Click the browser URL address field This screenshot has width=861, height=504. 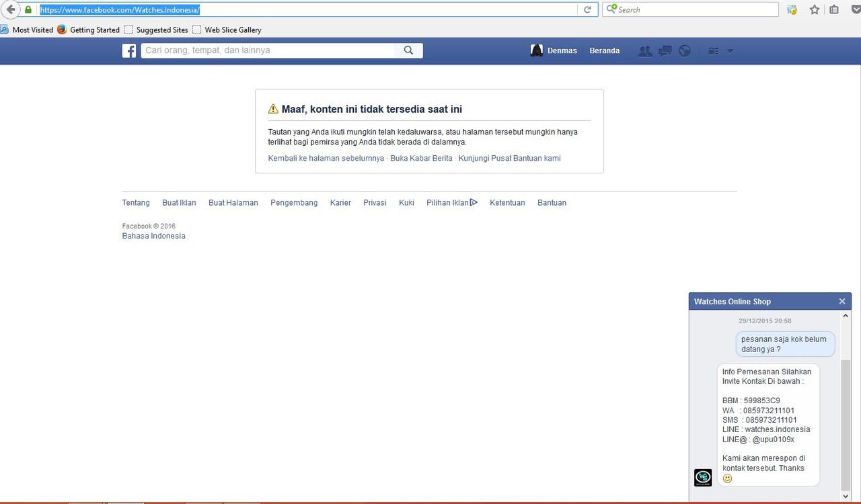click(307, 9)
